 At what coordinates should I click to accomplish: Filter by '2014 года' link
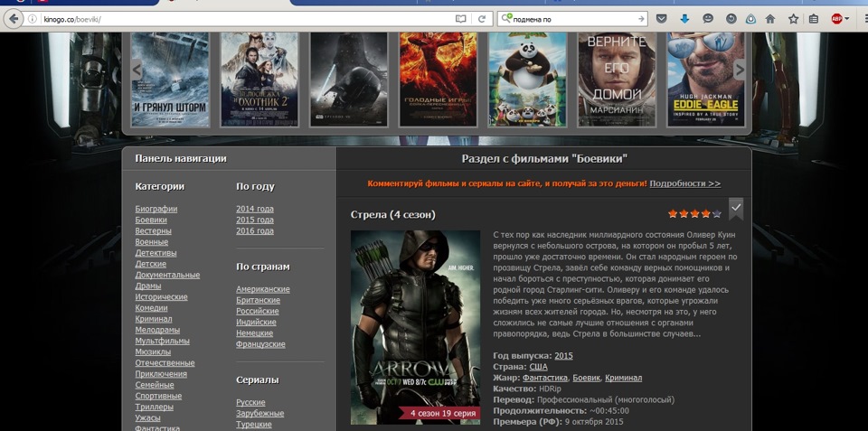255,209
